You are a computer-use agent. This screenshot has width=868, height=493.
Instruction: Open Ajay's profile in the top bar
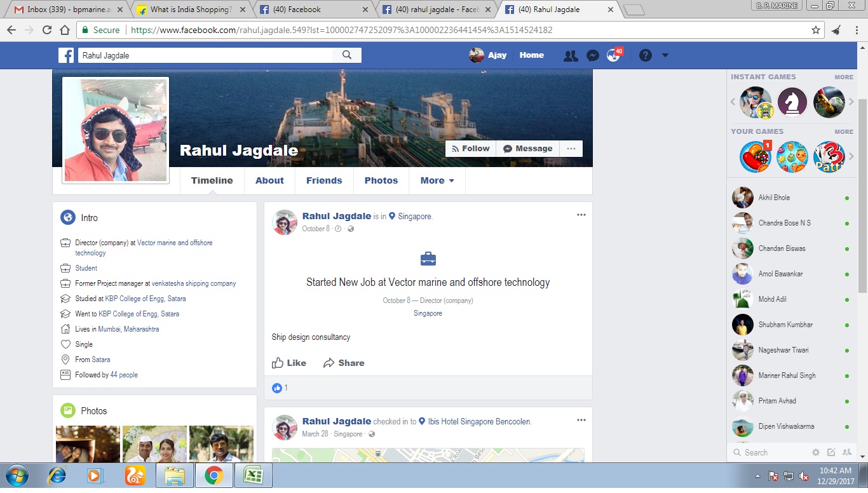[x=488, y=55]
